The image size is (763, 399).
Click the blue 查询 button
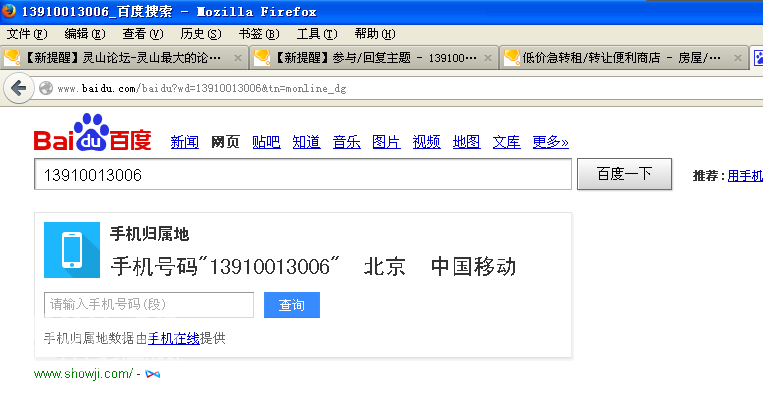click(x=292, y=305)
